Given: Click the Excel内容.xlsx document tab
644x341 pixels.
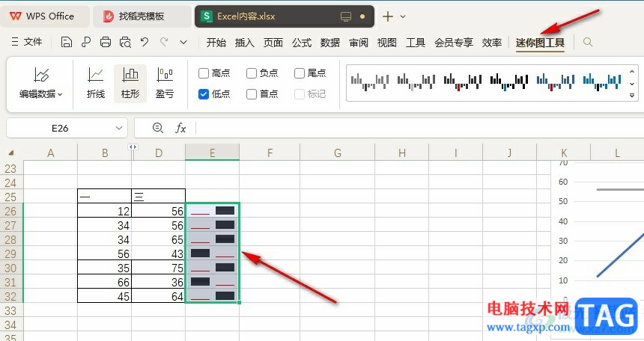Looking at the screenshot, I should (x=285, y=16).
